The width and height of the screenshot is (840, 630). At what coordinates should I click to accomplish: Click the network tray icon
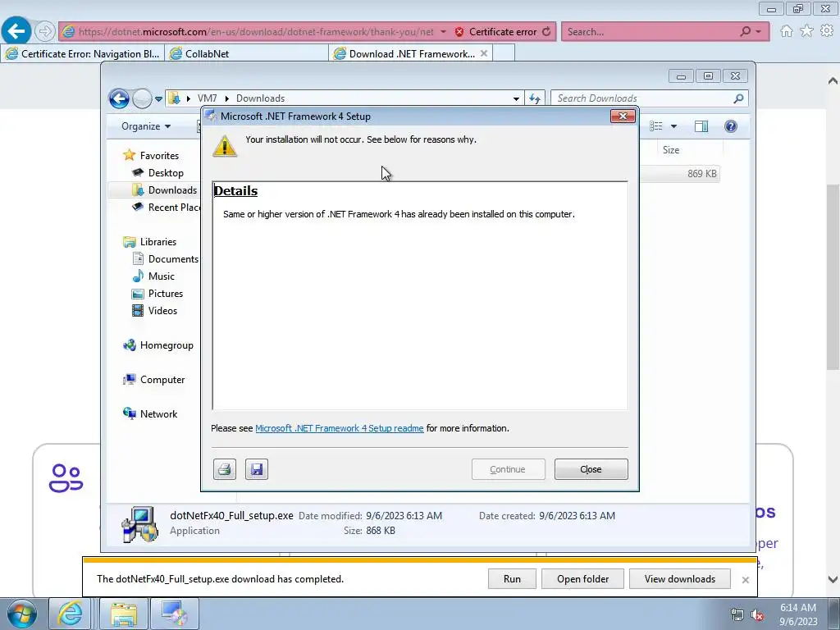click(x=737, y=615)
